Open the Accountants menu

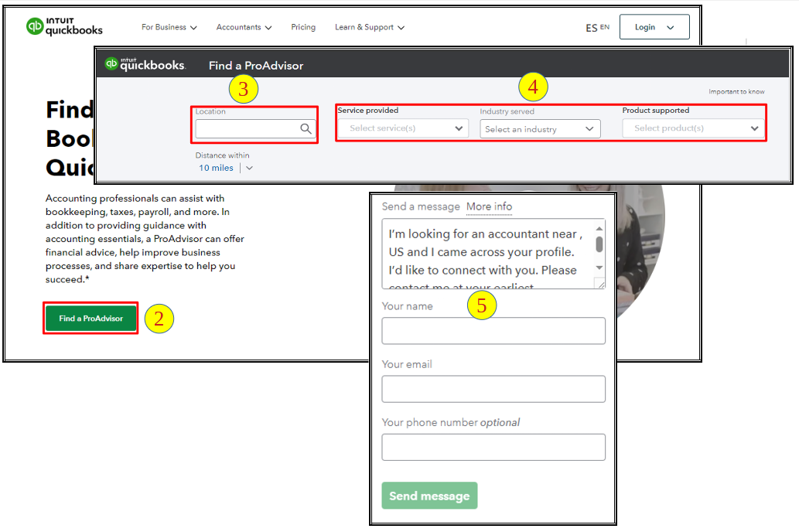coord(244,27)
